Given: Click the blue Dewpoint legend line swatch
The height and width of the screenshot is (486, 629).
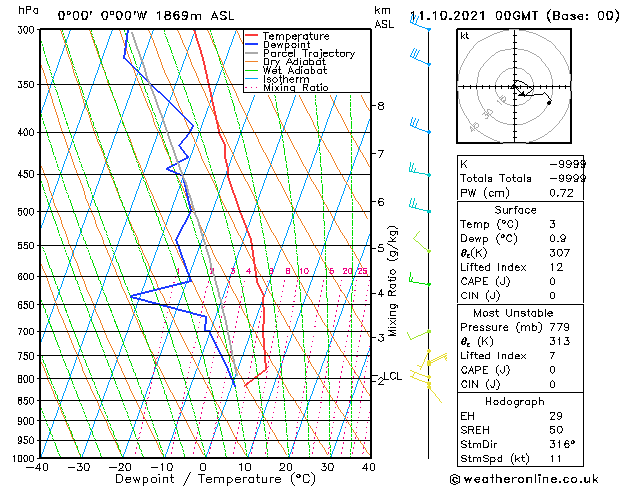Looking at the screenshot, I should tap(251, 45).
